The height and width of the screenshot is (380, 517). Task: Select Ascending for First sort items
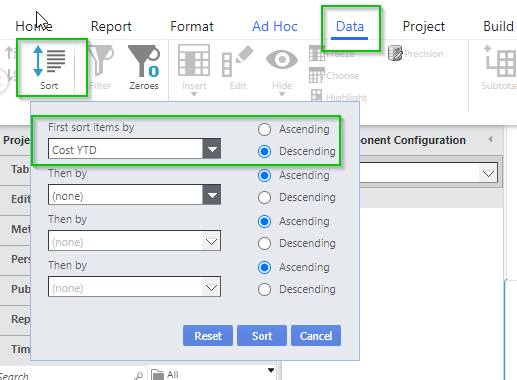pyautogui.click(x=264, y=129)
